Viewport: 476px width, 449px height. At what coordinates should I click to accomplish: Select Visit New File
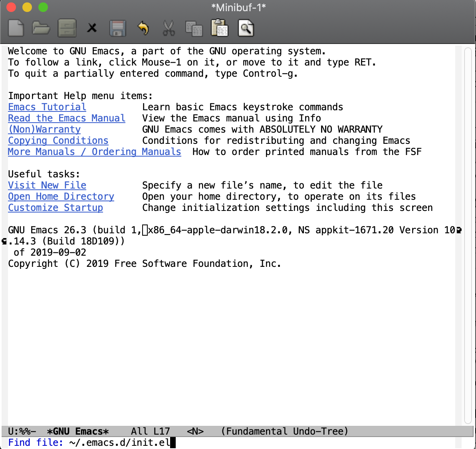pos(47,185)
